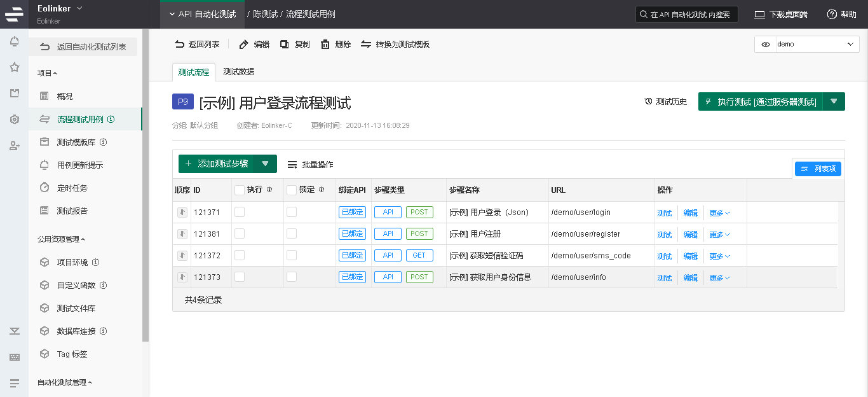This screenshot has height=397, width=868.
Task: Open the demo environment dropdown
Action: point(807,45)
